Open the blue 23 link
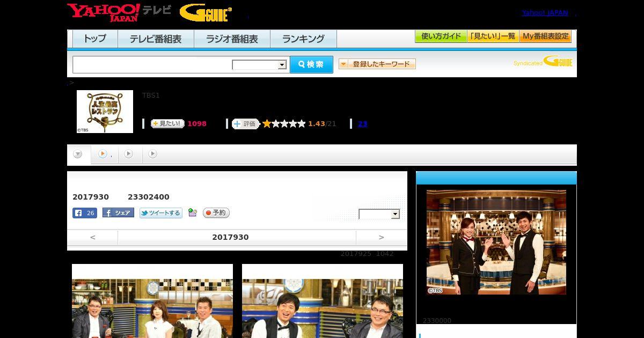The height and width of the screenshot is (338, 644). tap(362, 123)
